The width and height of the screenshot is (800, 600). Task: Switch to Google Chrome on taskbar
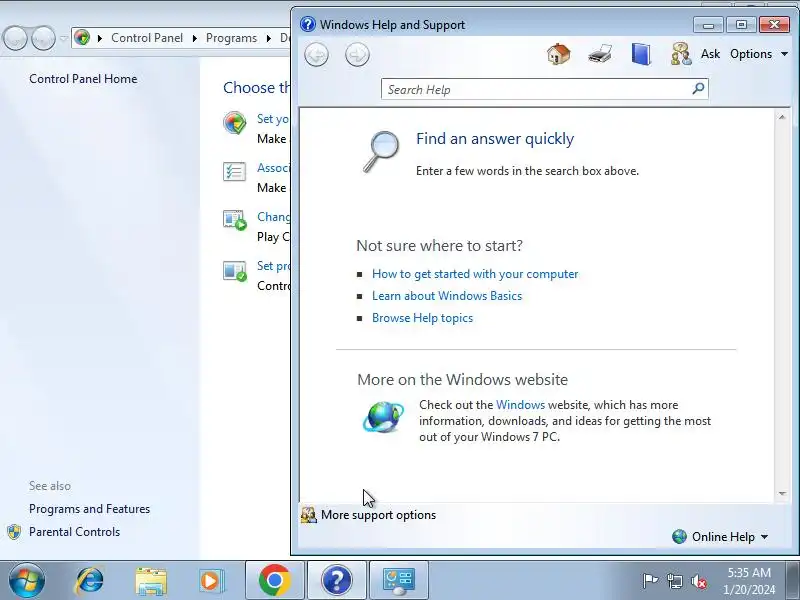pos(274,580)
